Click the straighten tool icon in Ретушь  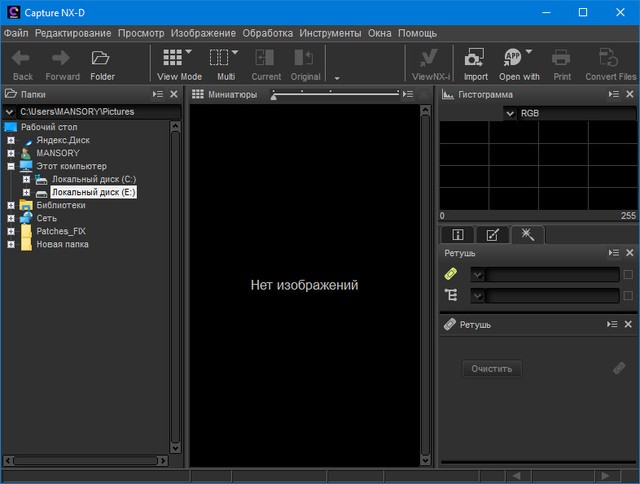(x=451, y=295)
